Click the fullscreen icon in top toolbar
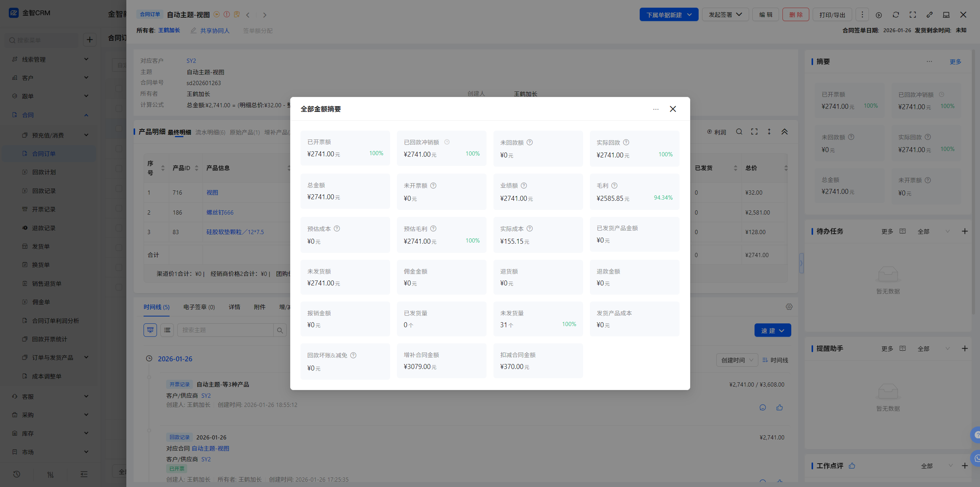The width and height of the screenshot is (980, 487). (x=913, y=15)
